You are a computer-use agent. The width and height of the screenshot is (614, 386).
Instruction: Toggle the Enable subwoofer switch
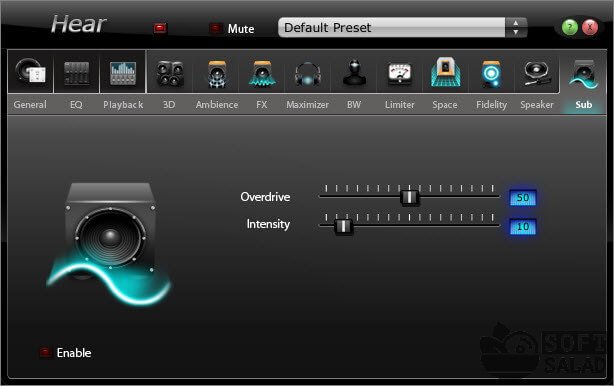point(45,352)
